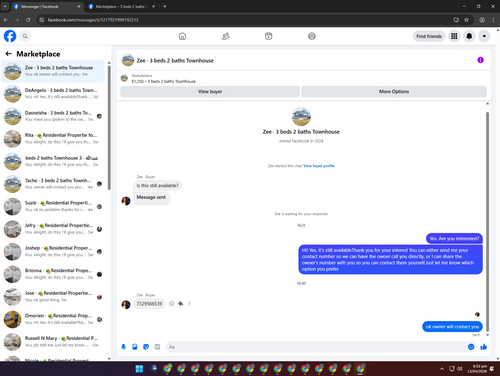
Task: Open the Notifications bell
Action: [469, 36]
